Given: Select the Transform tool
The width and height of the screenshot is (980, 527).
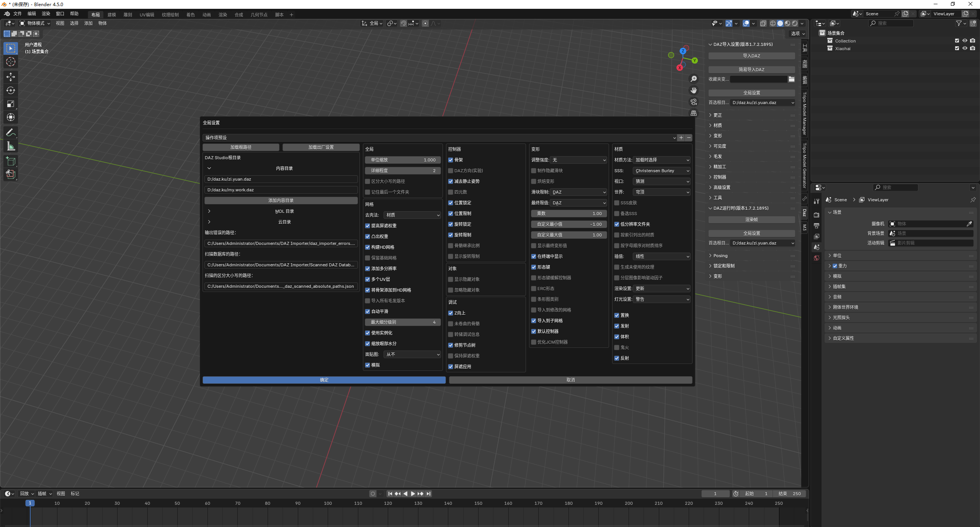Looking at the screenshot, I should [11, 117].
